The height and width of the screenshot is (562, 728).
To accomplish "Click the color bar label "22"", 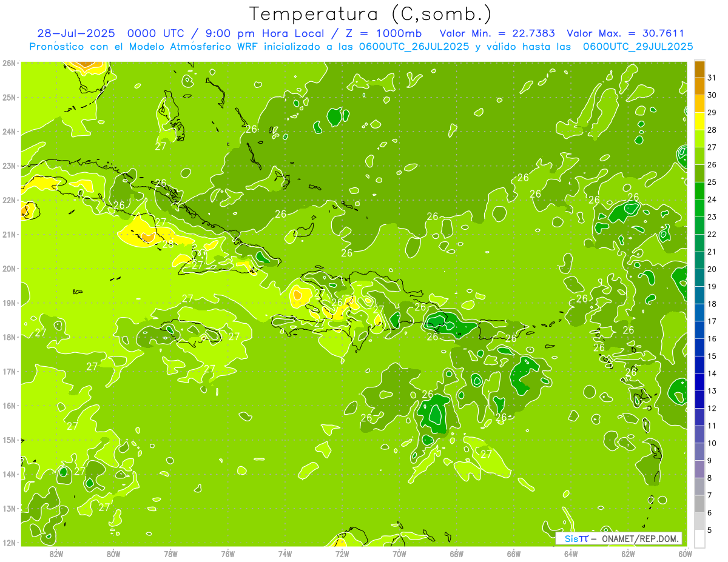I will tap(712, 234).
